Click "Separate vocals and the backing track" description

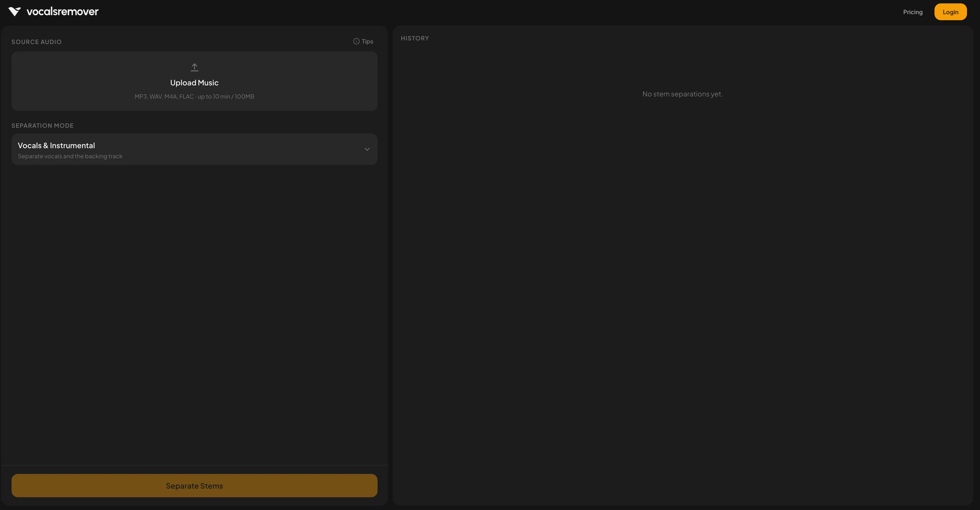tap(70, 156)
